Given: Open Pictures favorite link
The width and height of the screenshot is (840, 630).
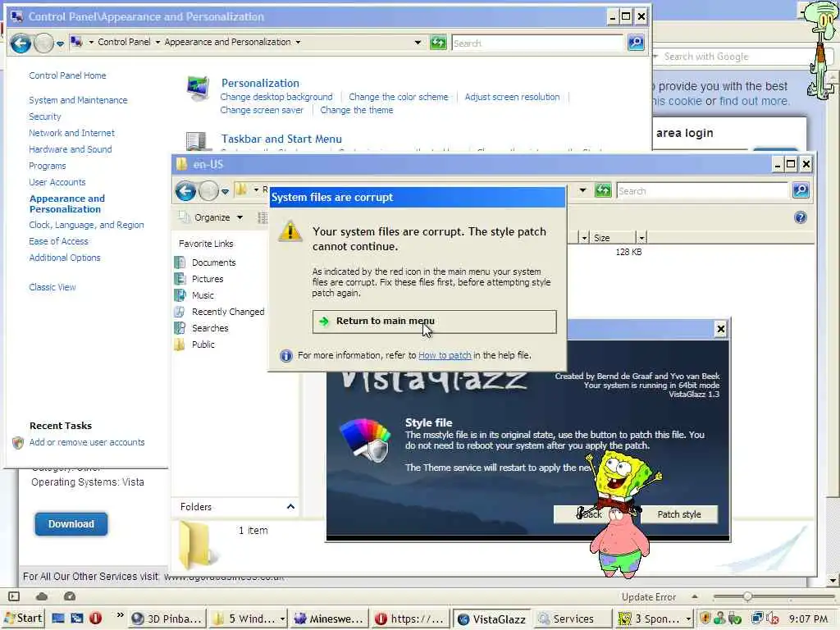Looking at the screenshot, I should [x=208, y=279].
